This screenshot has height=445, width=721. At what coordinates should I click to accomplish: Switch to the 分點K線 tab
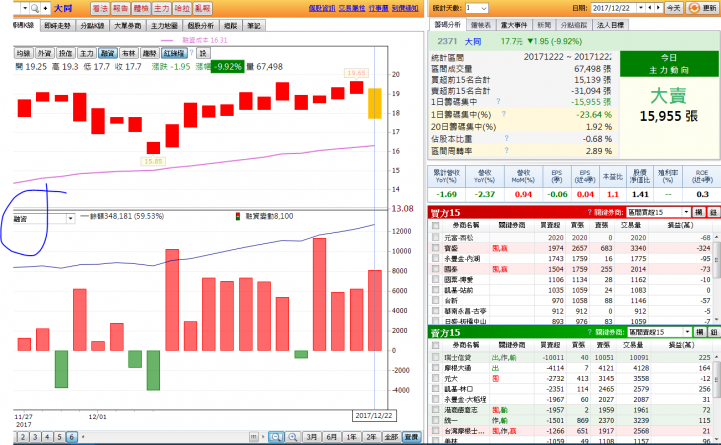point(92,26)
